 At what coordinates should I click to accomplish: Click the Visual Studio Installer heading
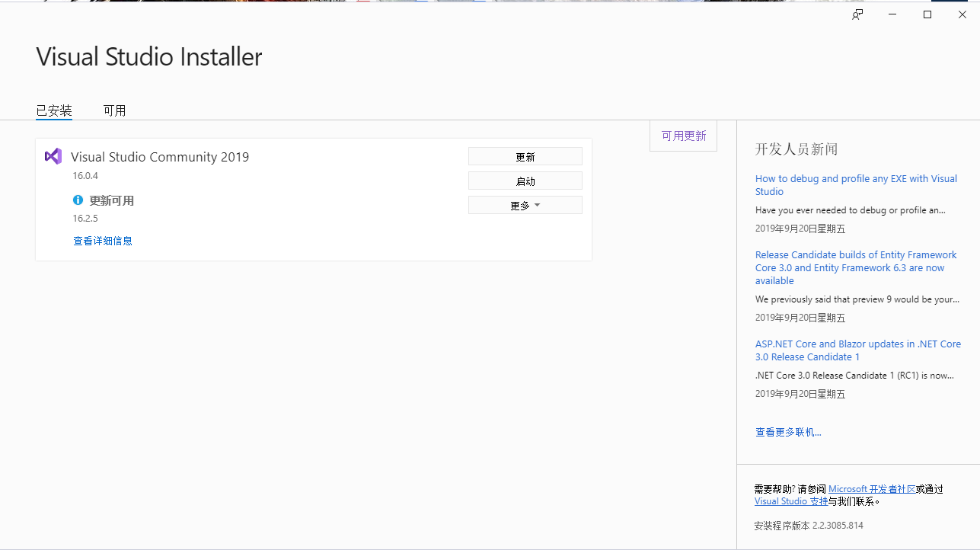coord(149,57)
